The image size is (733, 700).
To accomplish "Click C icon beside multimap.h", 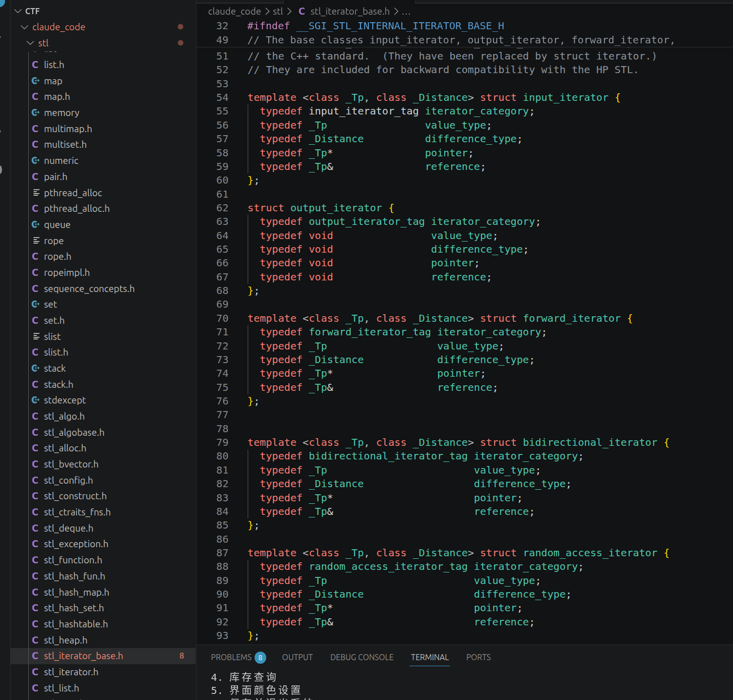I will [35, 129].
